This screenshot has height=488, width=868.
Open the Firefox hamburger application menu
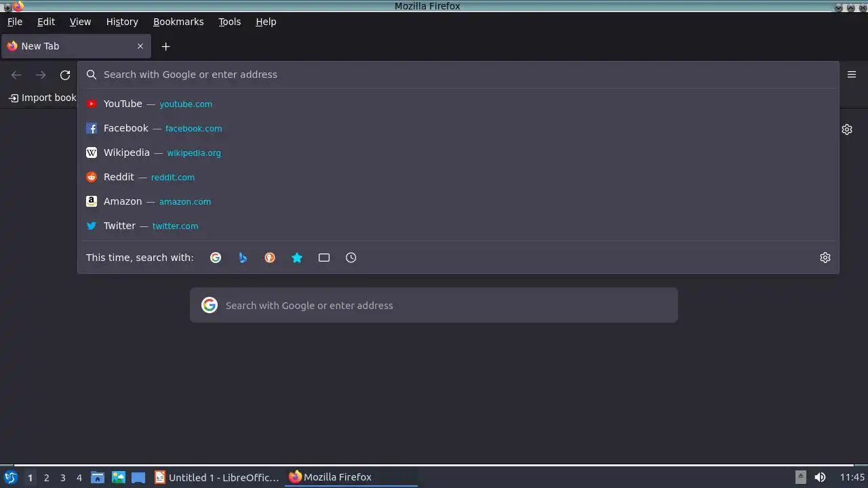[852, 75]
